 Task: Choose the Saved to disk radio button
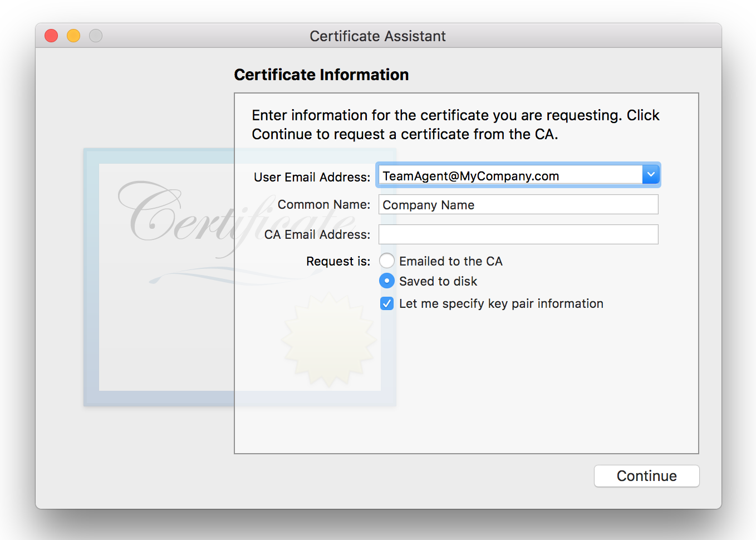click(387, 281)
